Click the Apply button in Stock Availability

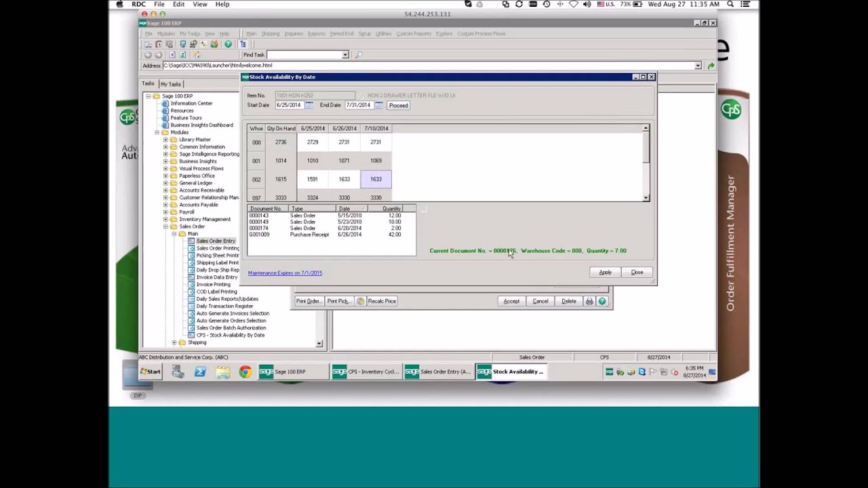click(605, 272)
